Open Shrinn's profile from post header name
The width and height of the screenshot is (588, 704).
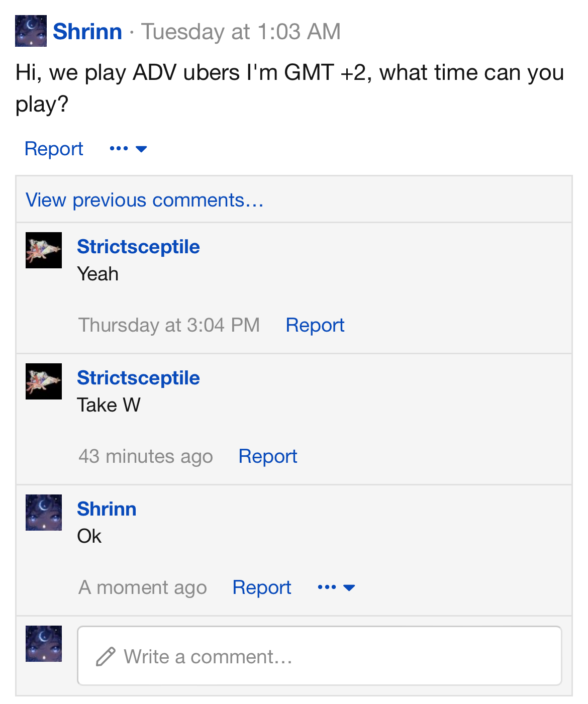click(87, 31)
